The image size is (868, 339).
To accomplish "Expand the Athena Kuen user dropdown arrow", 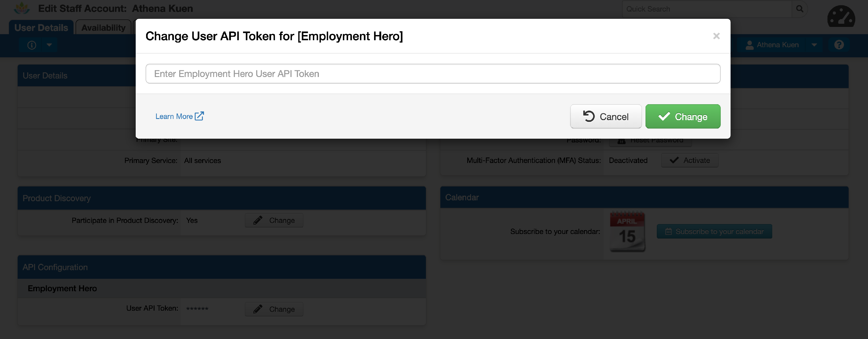I will [x=814, y=45].
